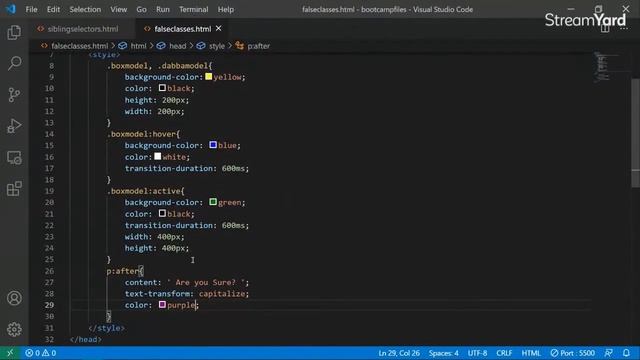Click the black color swatch on line 10
The image size is (640, 360).
162,88
